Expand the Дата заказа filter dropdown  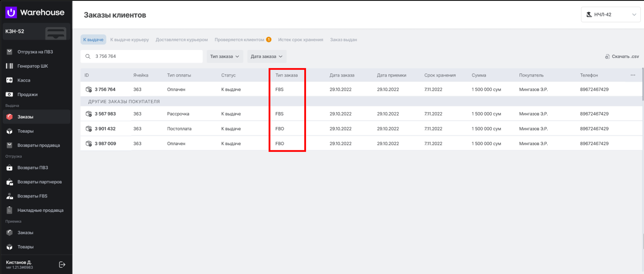(x=267, y=56)
